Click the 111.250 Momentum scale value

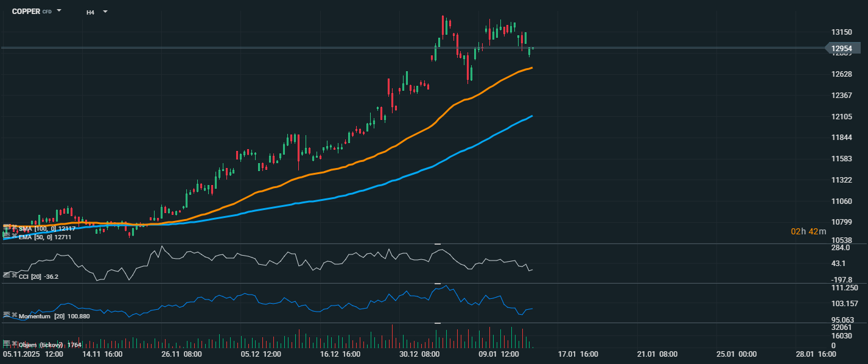[x=844, y=287]
